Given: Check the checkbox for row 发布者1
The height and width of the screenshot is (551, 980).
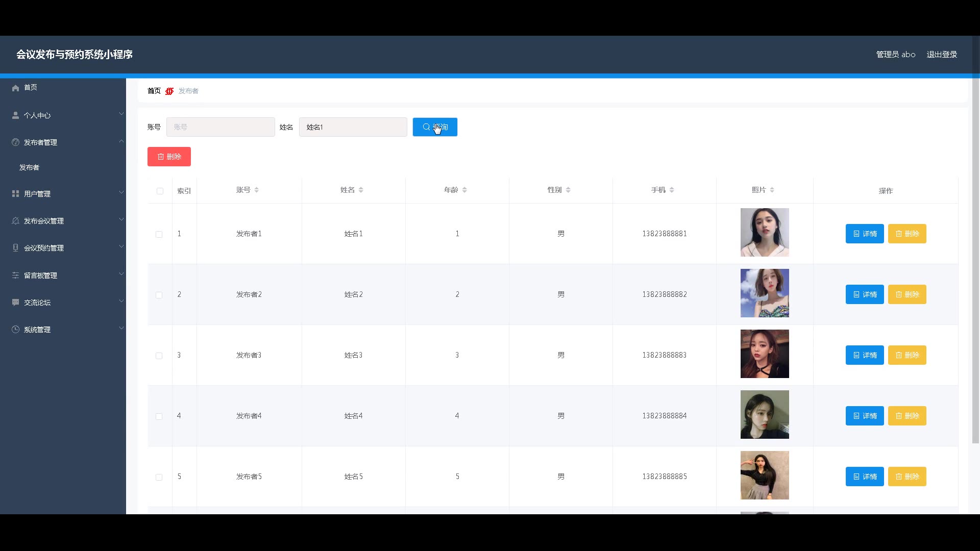Looking at the screenshot, I should point(159,234).
